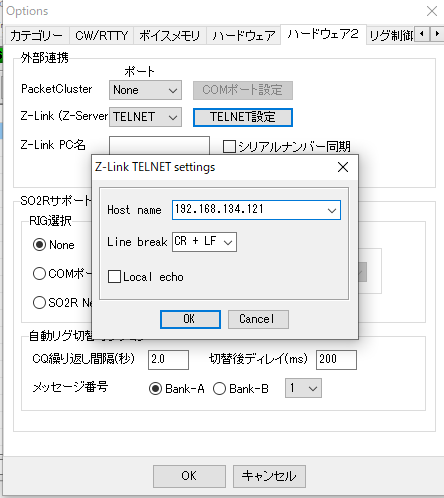Expand the Host name combo box
This screenshot has width=444, height=498.
pyautogui.click(x=331, y=210)
